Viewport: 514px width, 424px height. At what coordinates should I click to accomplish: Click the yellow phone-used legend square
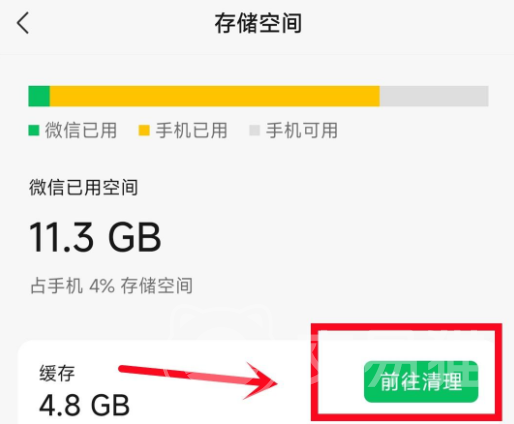[144, 130]
